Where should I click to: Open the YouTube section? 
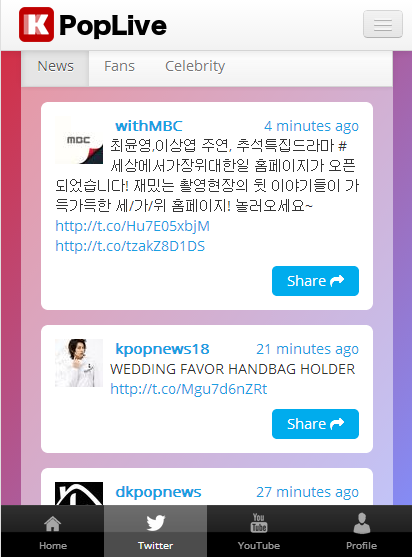point(259,531)
